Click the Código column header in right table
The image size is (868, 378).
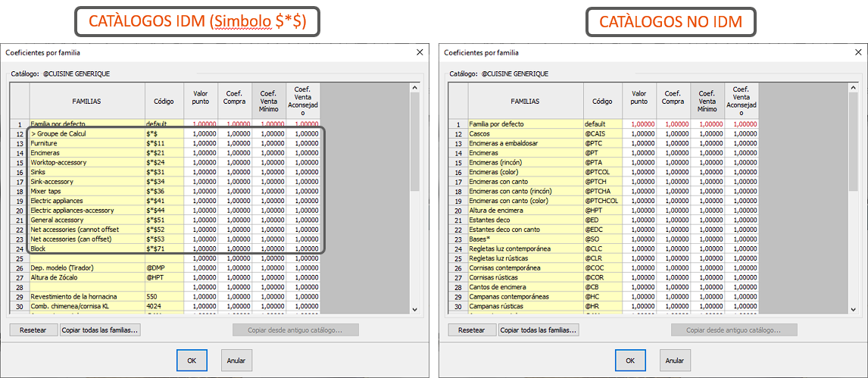tap(602, 101)
